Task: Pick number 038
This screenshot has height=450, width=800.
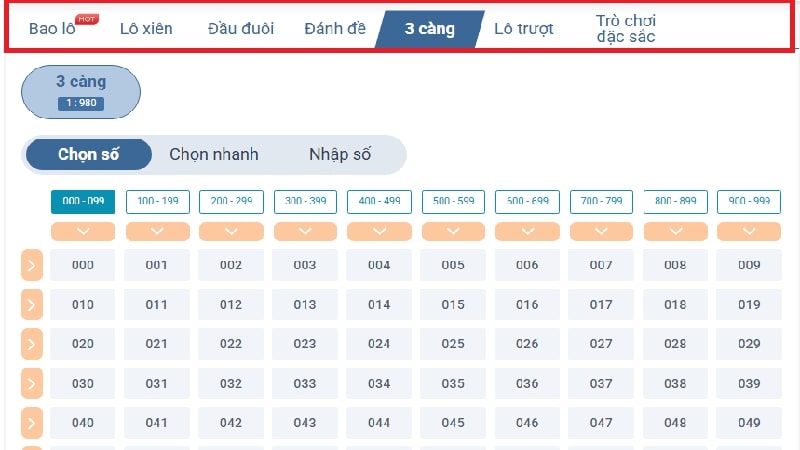Action: [x=675, y=383]
